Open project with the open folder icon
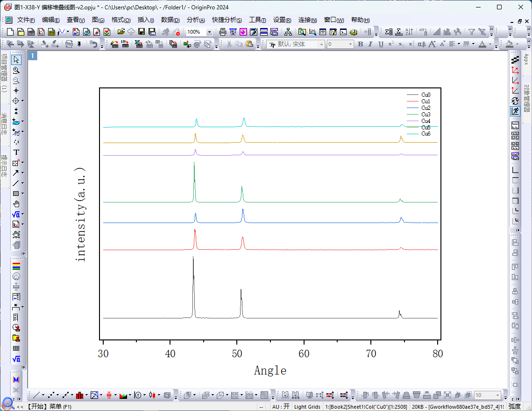Viewport: 532px width, 411px height. click(121, 32)
